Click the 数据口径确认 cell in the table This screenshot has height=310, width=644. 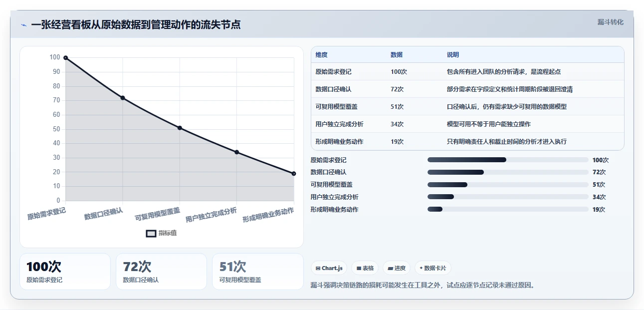(x=333, y=89)
